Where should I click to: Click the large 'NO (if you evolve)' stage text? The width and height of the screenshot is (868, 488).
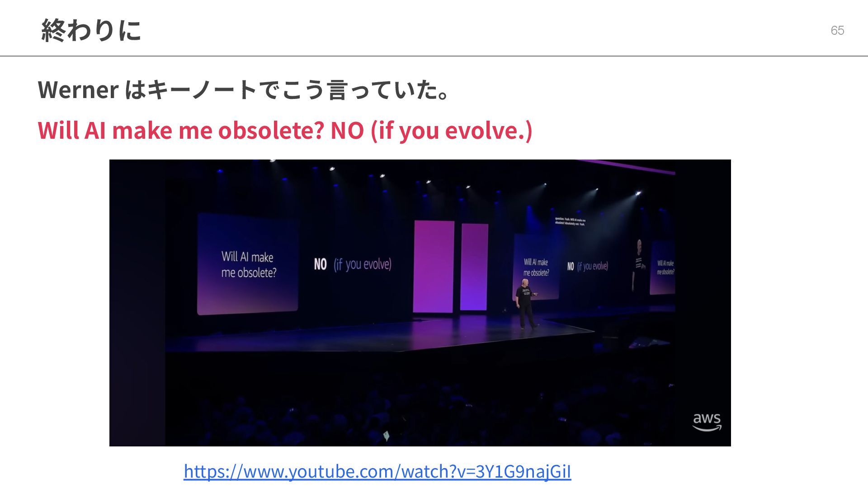[x=353, y=264]
